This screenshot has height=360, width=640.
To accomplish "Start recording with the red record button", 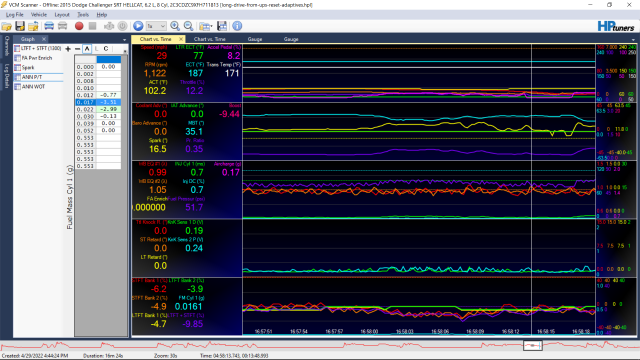I will [79, 26].
